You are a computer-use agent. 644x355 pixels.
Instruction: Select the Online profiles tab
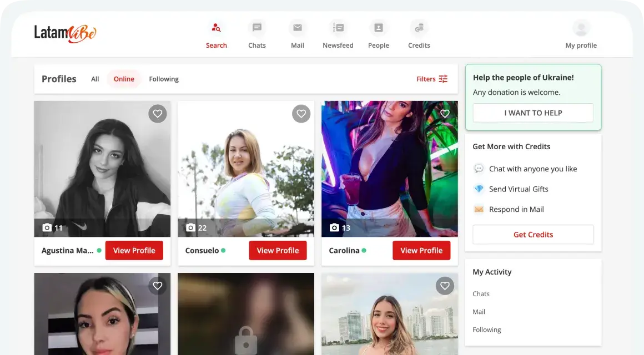pyautogui.click(x=124, y=79)
